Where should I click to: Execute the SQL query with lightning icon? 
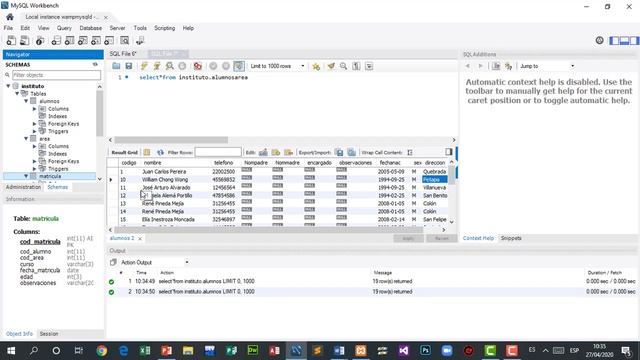point(144,66)
